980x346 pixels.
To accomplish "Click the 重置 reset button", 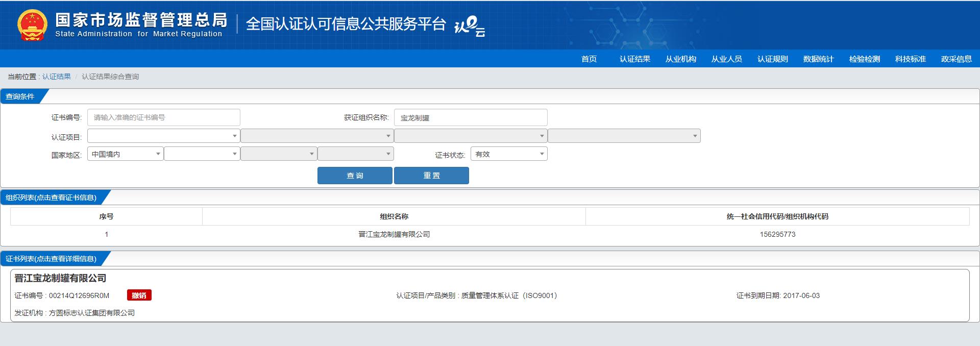I will pyautogui.click(x=431, y=176).
